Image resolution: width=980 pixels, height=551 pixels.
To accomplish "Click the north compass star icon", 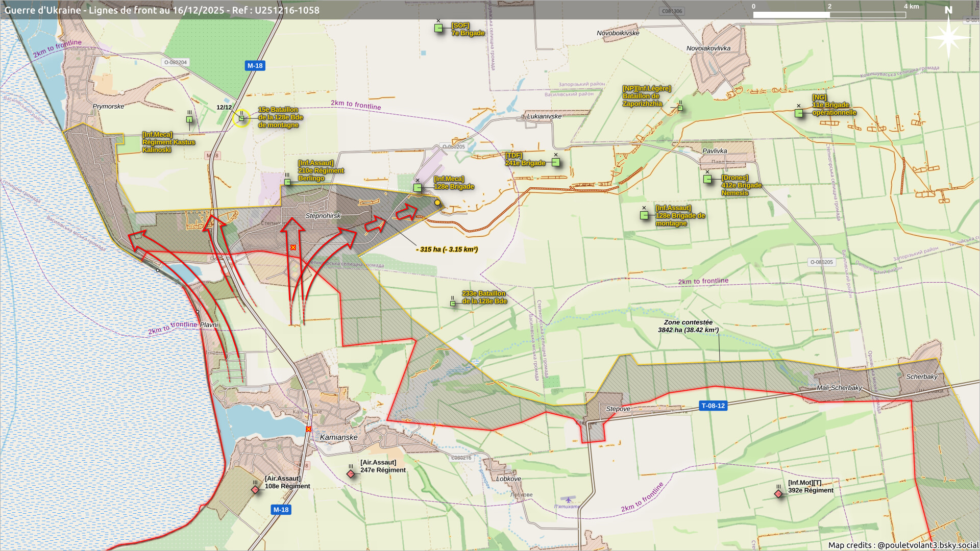I will pos(948,37).
